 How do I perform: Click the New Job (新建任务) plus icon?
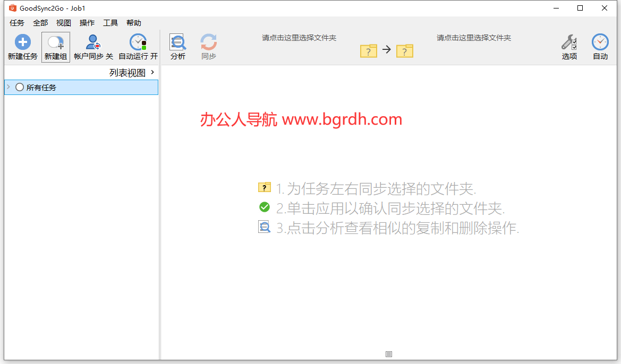point(22,42)
